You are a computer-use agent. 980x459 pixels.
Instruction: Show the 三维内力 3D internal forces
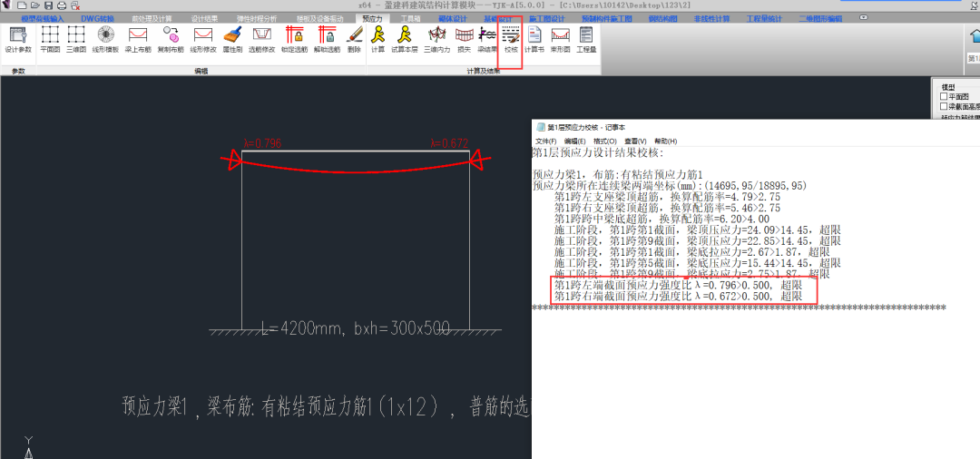[x=436, y=39]
